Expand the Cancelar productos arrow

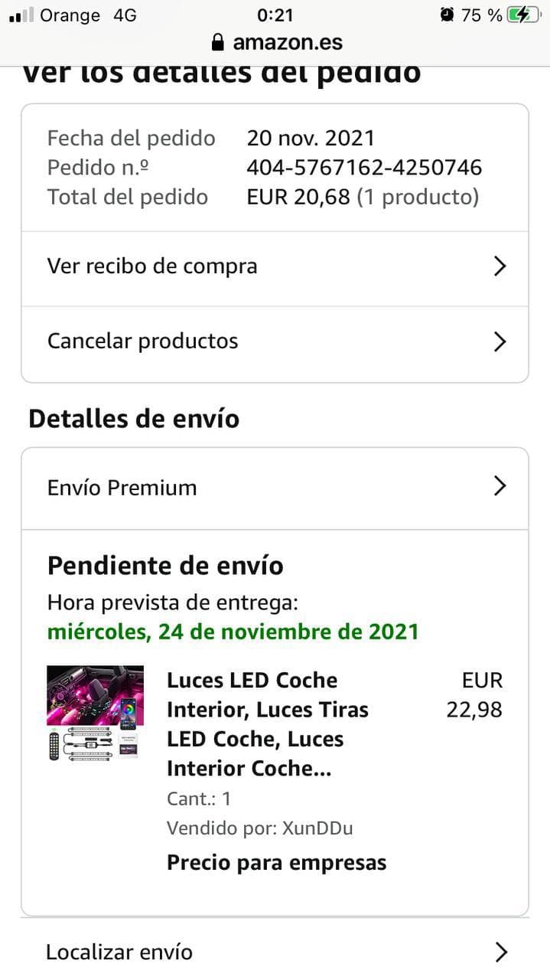pos(500,341)
